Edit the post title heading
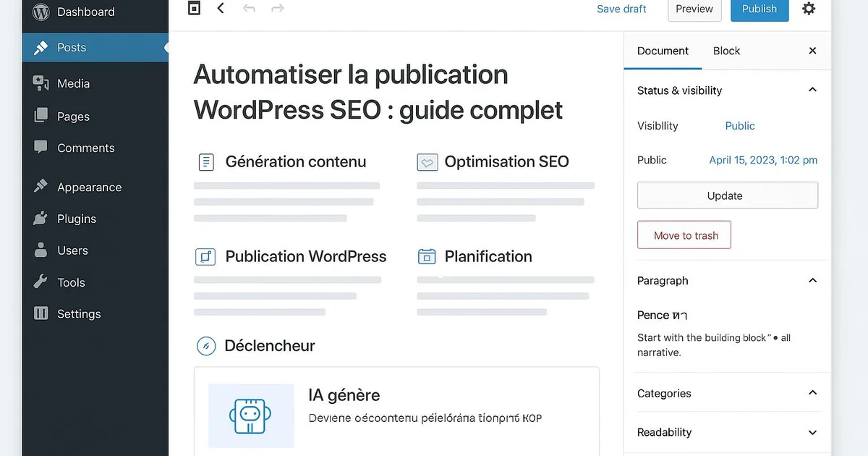 click(378, 92)
